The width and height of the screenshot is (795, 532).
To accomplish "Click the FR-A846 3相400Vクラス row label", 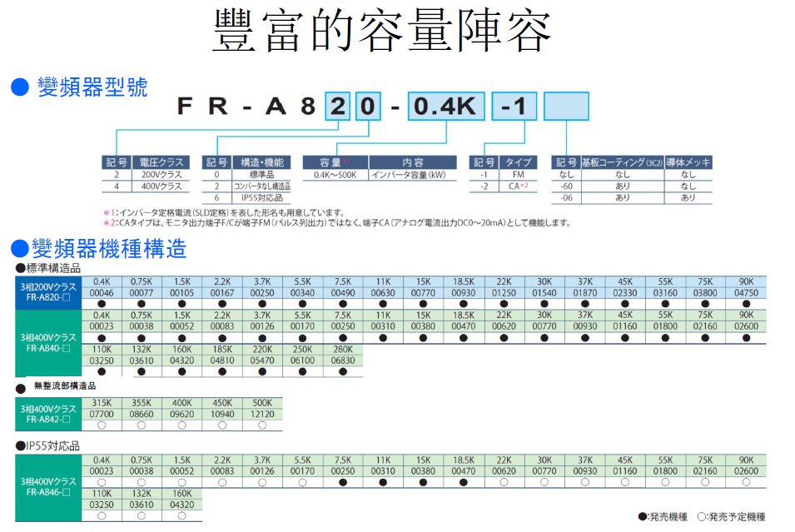I will coord(48,487).
